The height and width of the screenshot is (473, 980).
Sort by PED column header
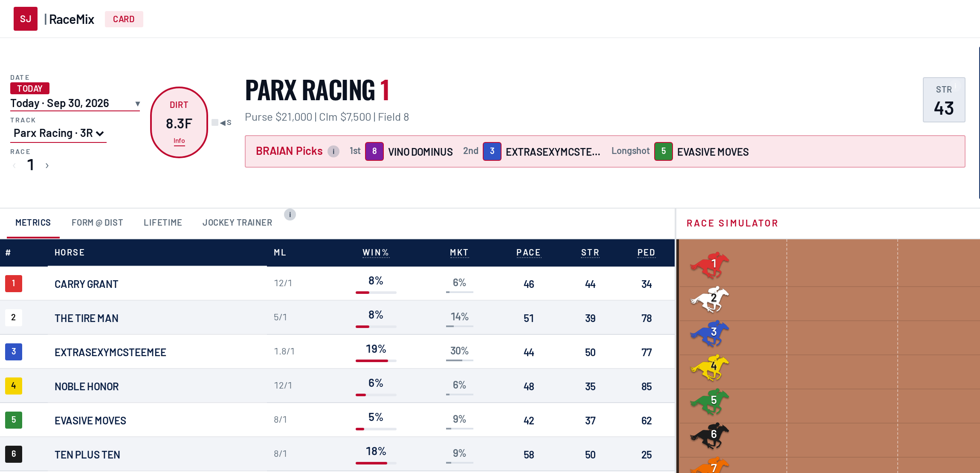(x=647, y=252)
